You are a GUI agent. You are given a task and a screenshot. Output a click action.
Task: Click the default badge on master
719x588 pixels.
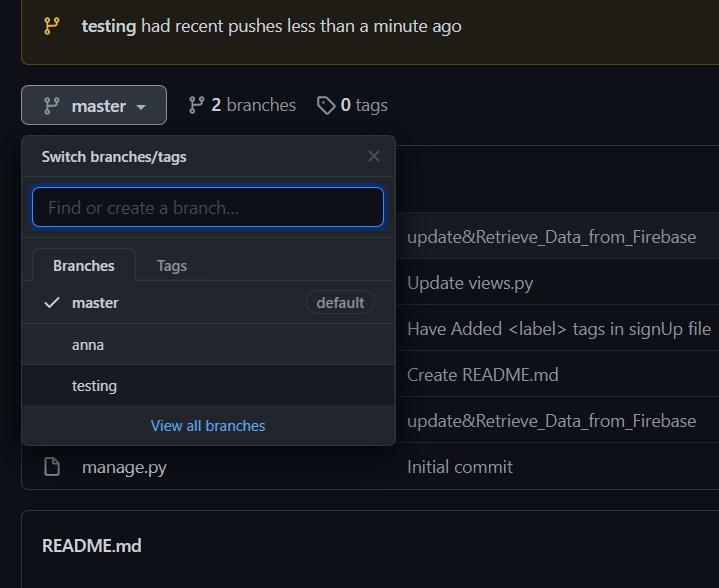(340, 303)
